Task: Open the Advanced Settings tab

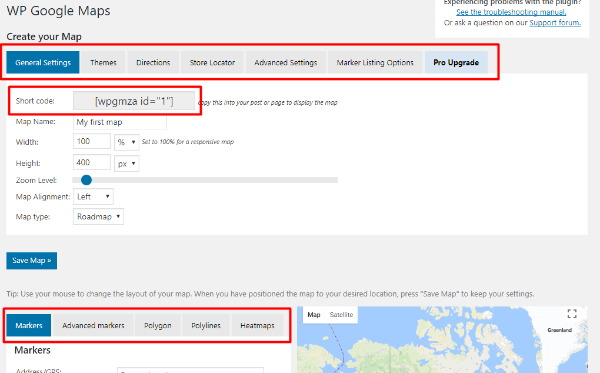Action: [286, 62]
